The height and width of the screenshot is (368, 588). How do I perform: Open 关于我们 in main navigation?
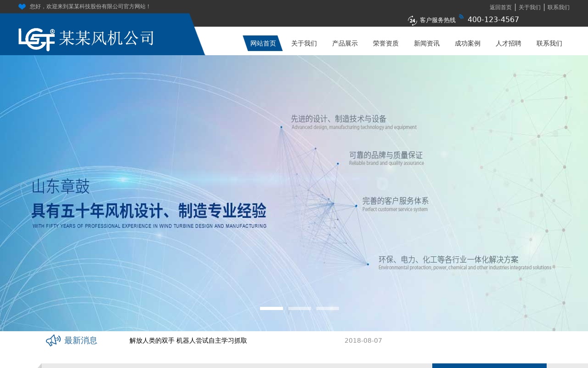pos(304,43)
